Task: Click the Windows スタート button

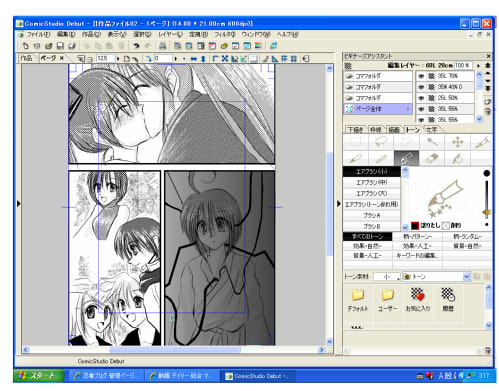Action: click(39, 376)
